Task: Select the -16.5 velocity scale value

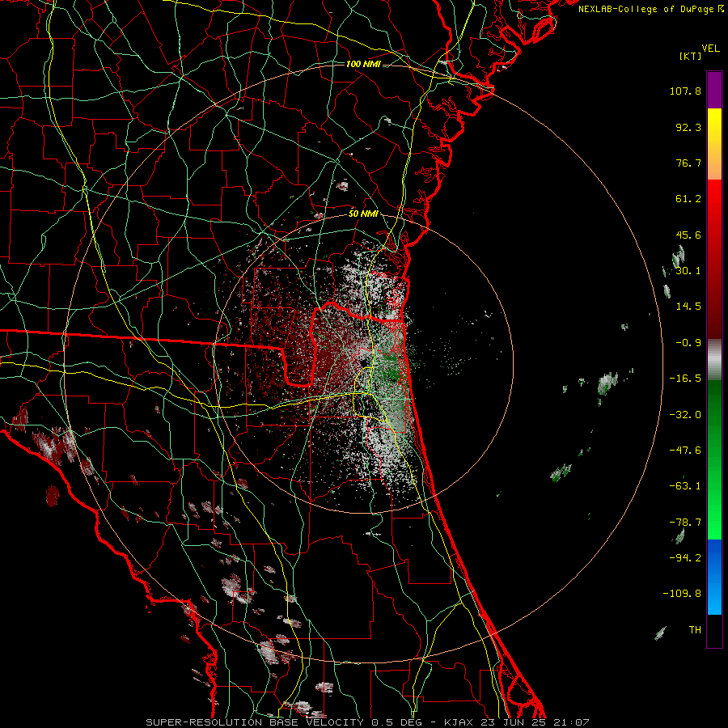Action: tap(685, 379)
